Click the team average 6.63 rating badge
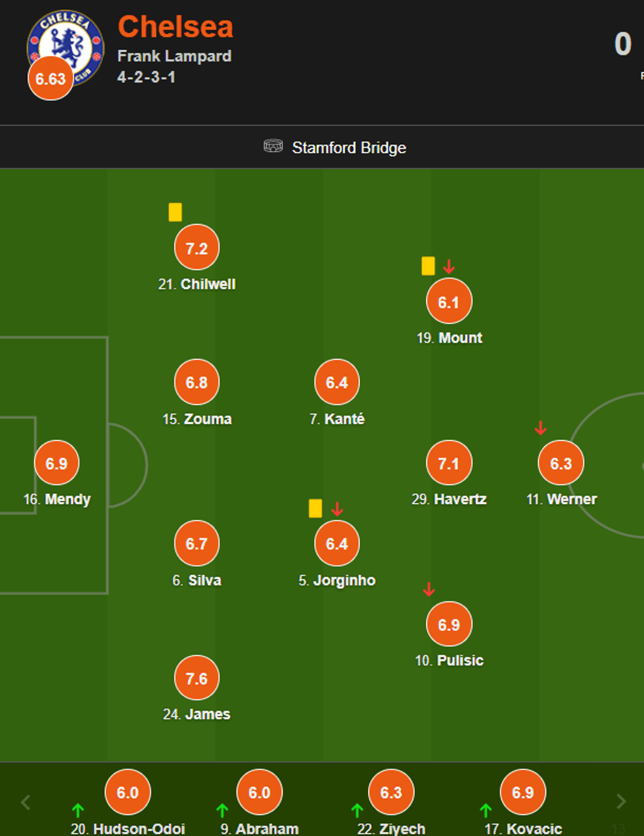644x836 pixels. [x=51, y=79]
